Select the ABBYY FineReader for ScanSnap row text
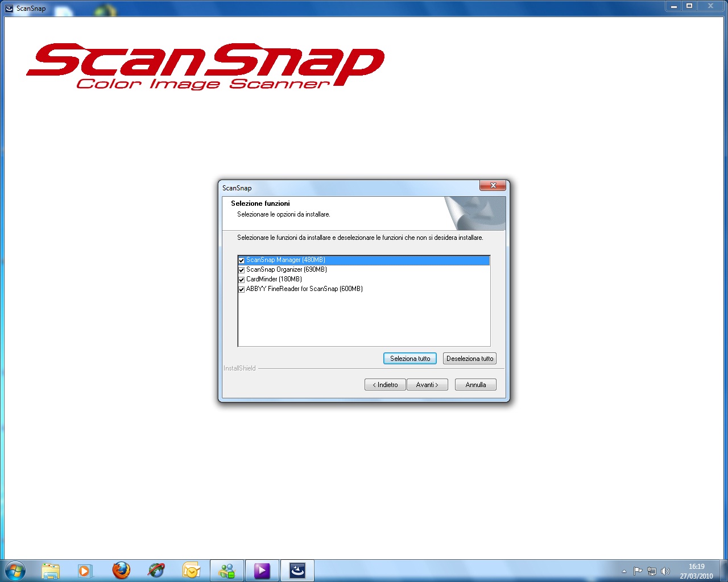 click(304, 289)
